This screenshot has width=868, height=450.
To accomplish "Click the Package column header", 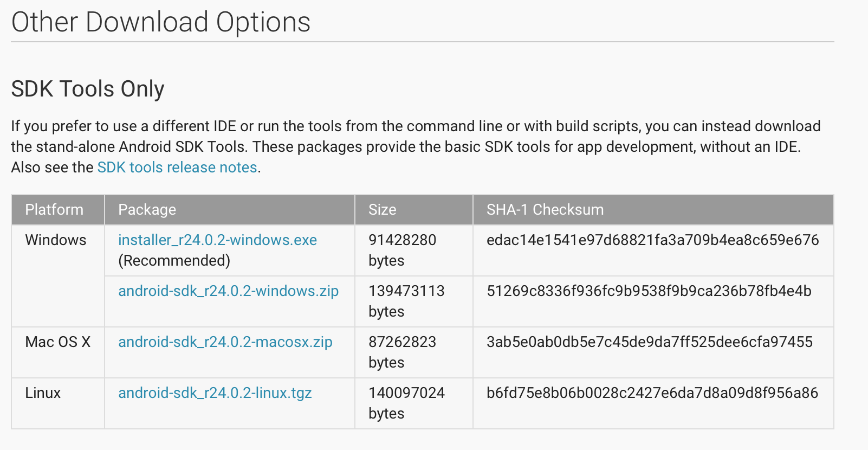I will pyautogui.click(x=147, y=210).
